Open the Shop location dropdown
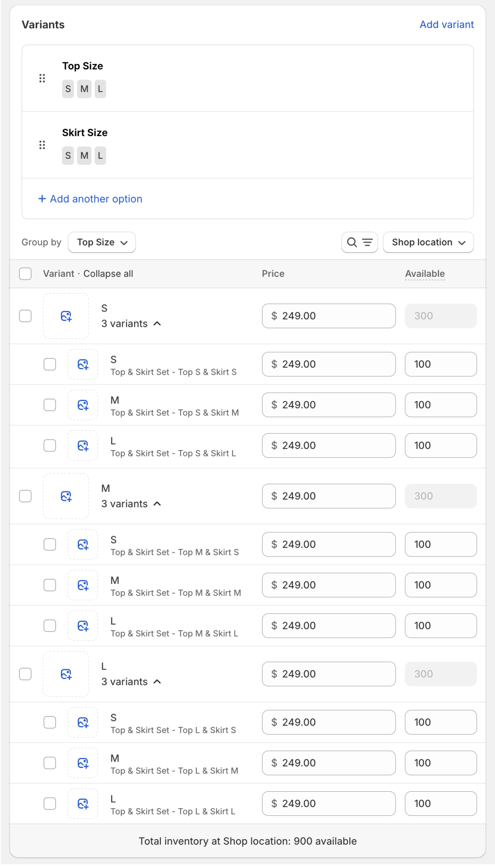Screen dimensions: 495x868 click(x=428, y=242)
